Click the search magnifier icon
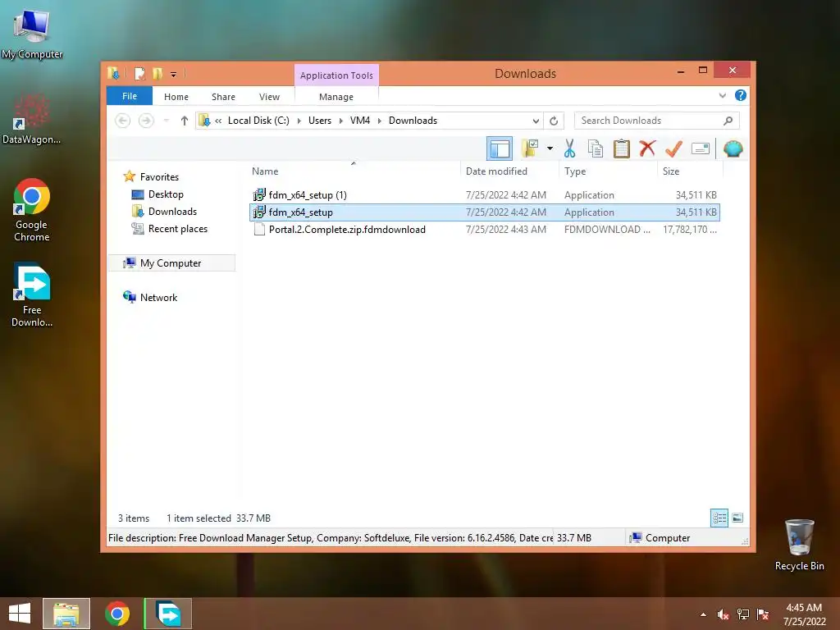 [x=728, y=121]
